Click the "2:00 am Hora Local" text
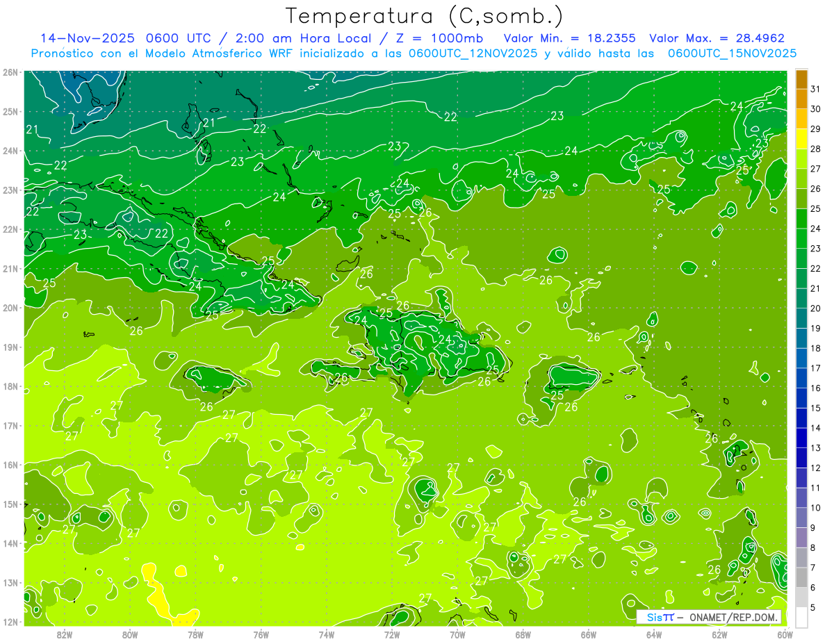Viewport: 834px width, 644px height. (304, 38)
